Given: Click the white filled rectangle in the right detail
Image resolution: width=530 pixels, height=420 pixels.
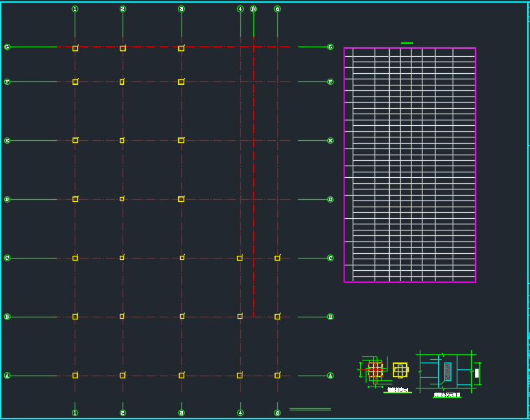Looking at the screenshot, I should pos(477,373).
